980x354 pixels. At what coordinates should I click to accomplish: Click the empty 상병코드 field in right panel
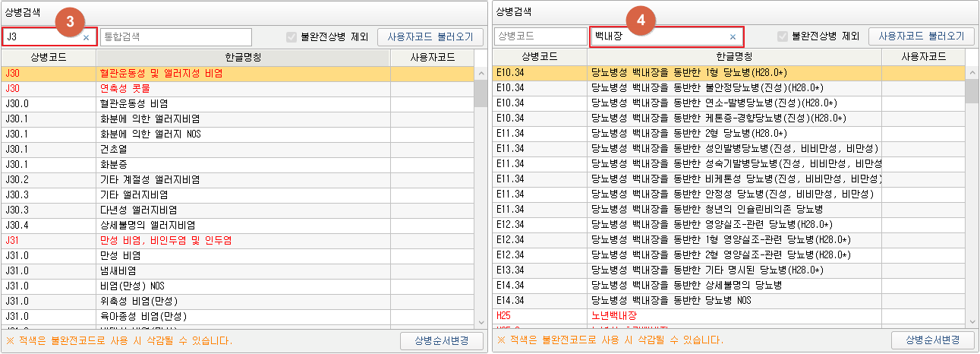pos(540,36)
